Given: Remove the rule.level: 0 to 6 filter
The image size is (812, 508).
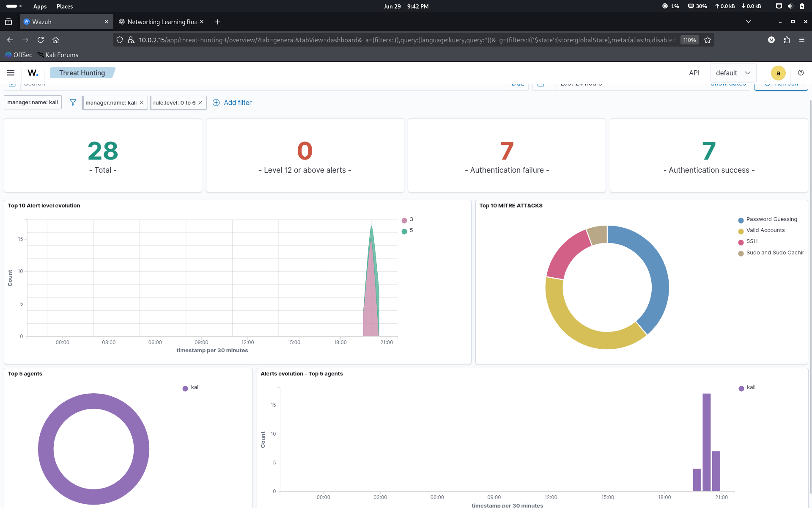Looking at the screenshot, I should coord(200,103).
